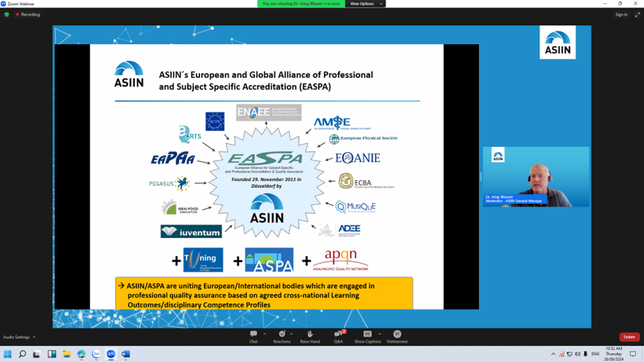The height and width of the screenshot is (362, 644).
Task: Click the ECBA logo on the slide
Action: point(365,181)
